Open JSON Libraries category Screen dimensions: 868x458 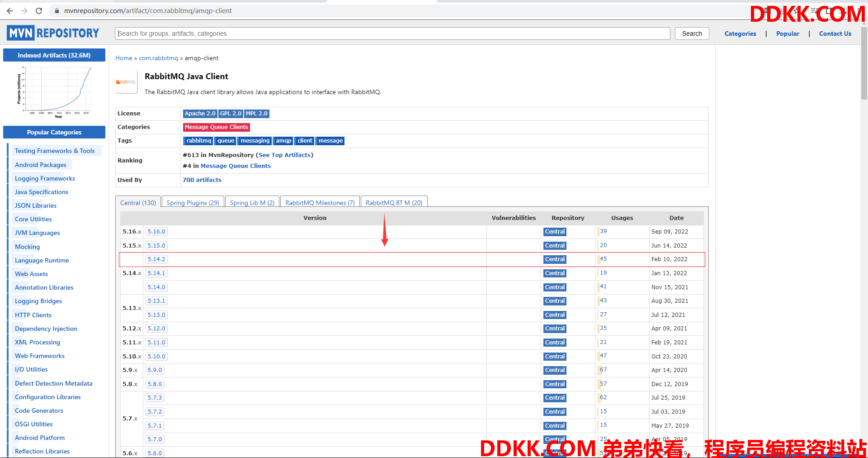(36, 205)
